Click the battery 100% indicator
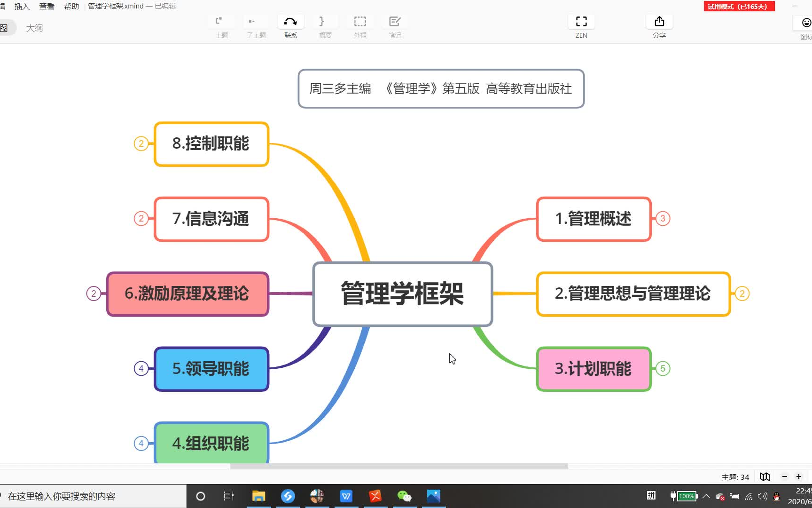 [x=684, y=496]
